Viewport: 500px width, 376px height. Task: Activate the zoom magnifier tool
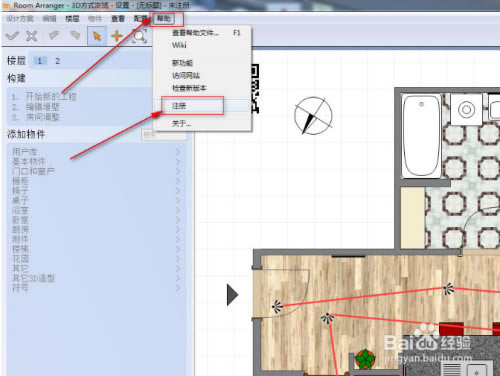[x=139, y=36]
